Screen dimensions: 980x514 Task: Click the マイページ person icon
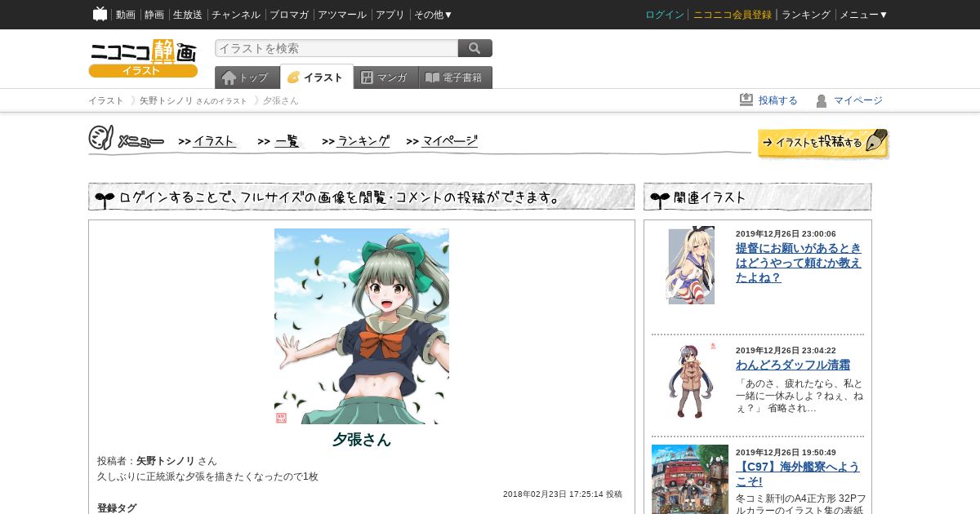(822, 100)
